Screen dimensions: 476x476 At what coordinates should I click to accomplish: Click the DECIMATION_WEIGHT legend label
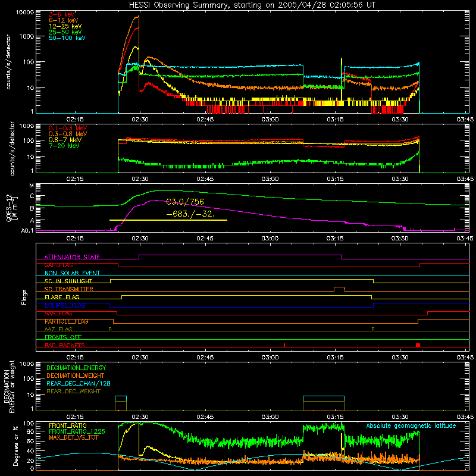(x=76, y=375)
